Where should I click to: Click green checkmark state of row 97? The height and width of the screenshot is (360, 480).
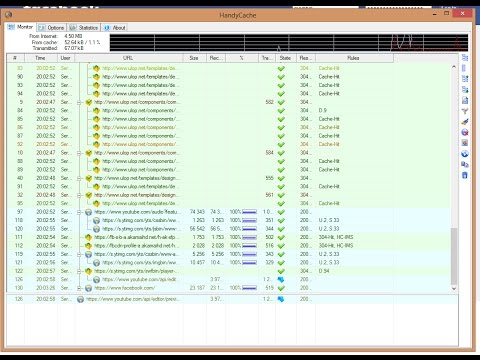pos(281,212)
